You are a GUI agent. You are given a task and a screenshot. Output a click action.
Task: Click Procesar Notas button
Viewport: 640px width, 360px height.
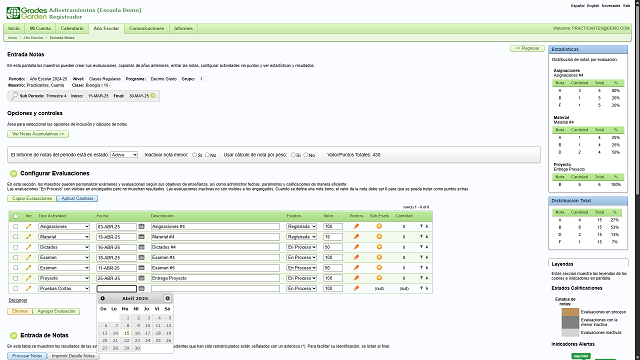point(27,356)
